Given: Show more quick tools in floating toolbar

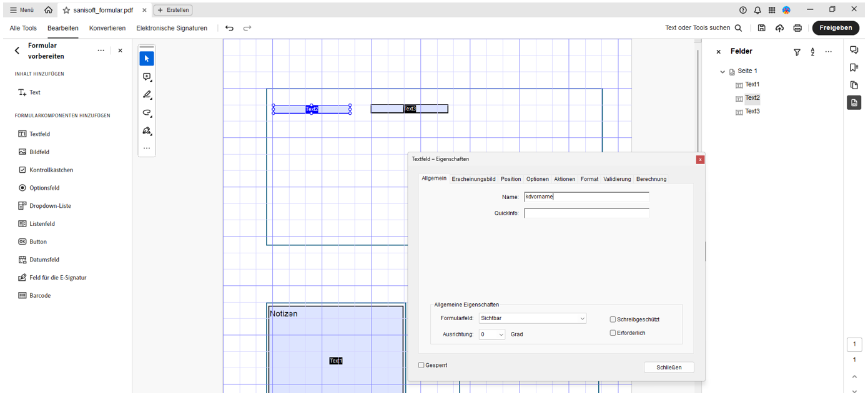Looking at the screenshot, I should (x=147, y=149).
